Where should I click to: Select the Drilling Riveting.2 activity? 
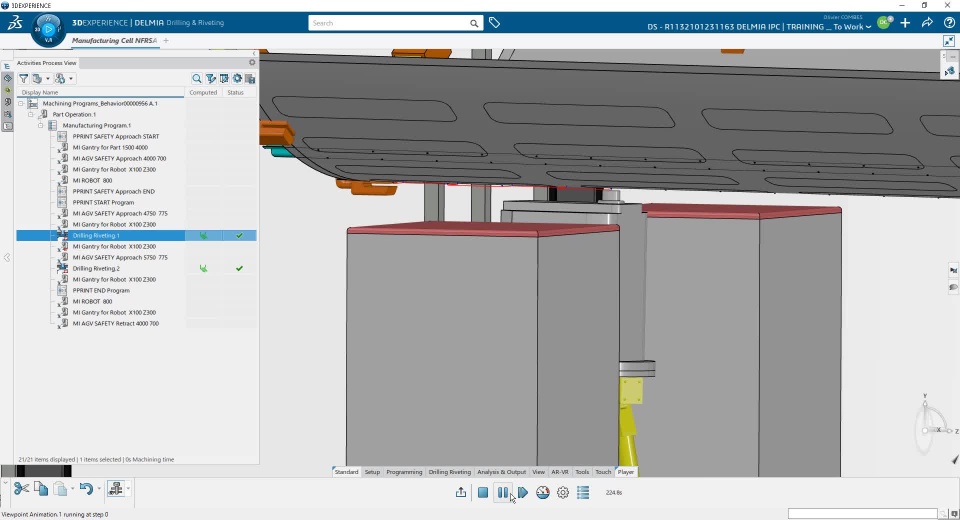96,268
